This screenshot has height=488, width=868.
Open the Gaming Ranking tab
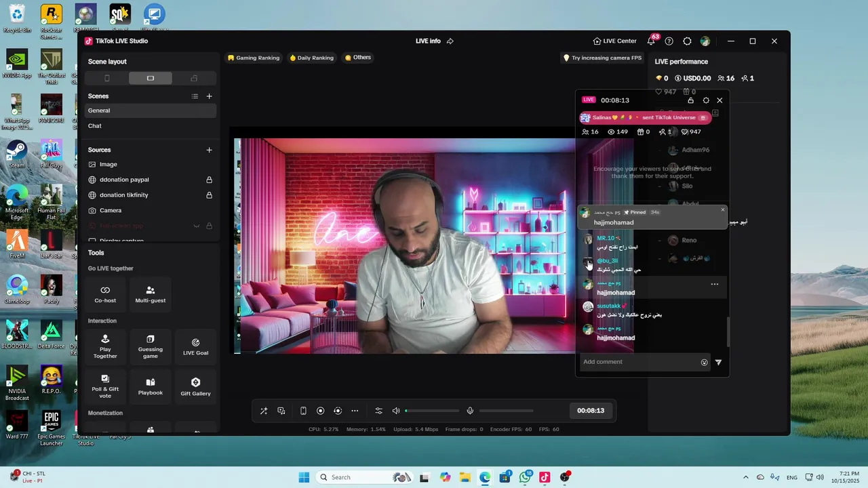tap(254, 58)
